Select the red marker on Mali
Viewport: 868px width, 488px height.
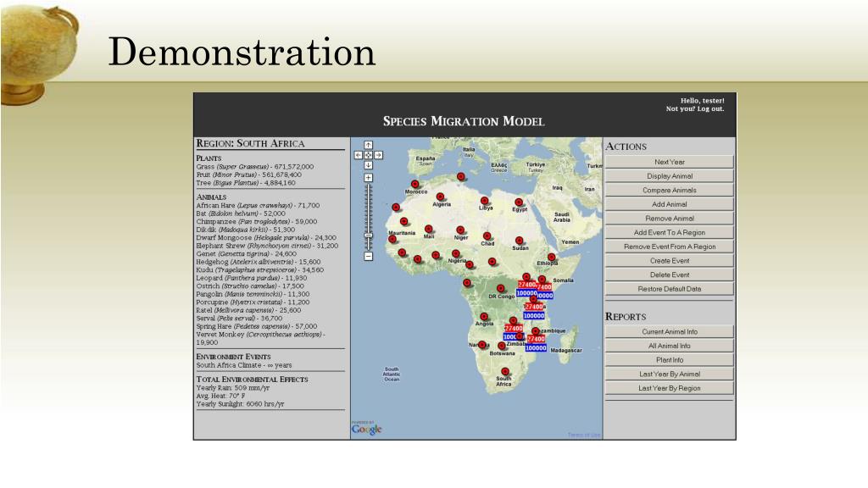(x=428, y=229)
